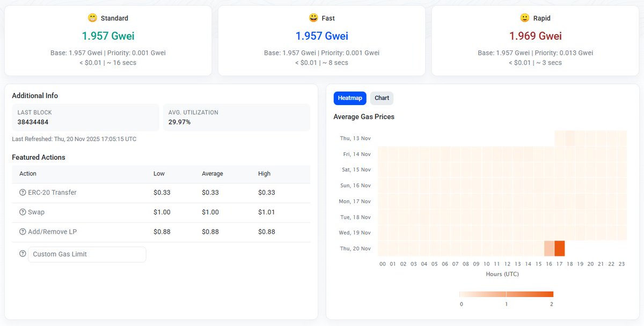The height and width of the screenshot is (326, 644).
Task: Click the Average Gas Prices heading
Action: [364, 117]
